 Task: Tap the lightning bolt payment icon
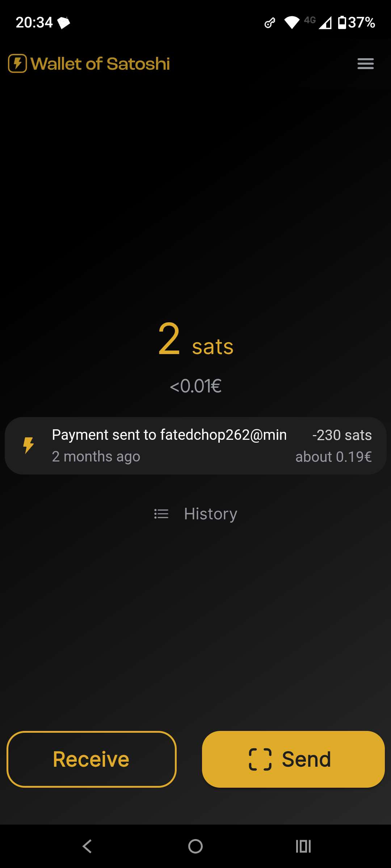click(28, 445)
